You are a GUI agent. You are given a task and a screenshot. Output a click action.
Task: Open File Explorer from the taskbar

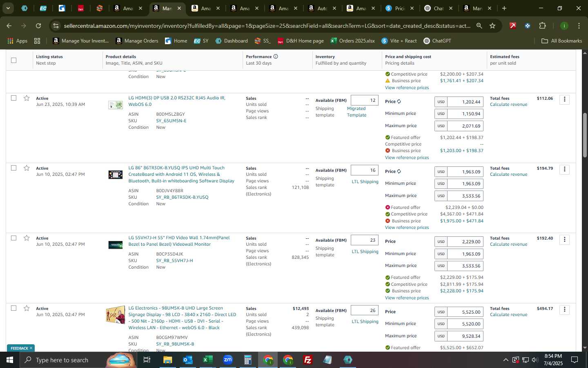coord(168,360)
